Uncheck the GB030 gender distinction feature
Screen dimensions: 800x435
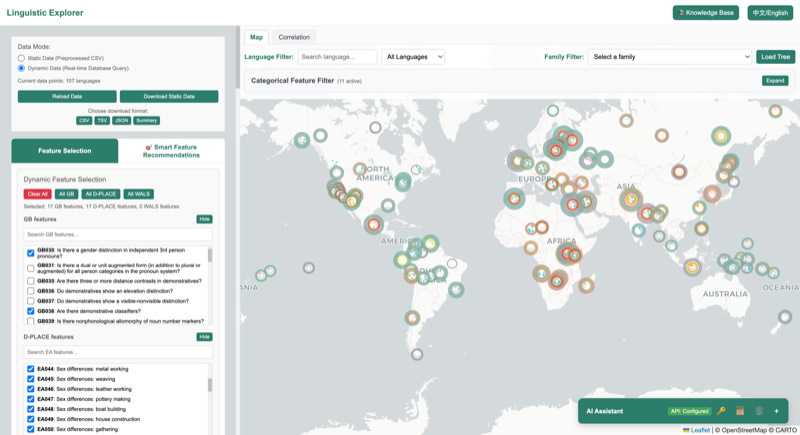(31, 253)
